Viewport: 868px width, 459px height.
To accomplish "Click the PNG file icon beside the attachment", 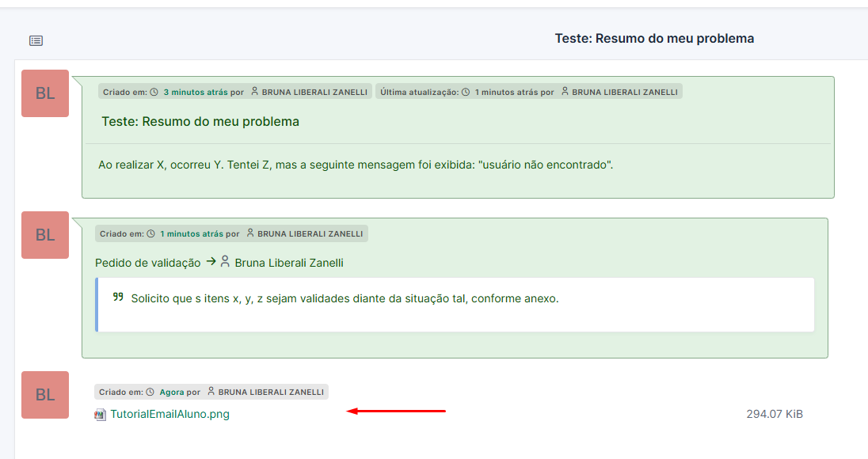I will [100, 414].
